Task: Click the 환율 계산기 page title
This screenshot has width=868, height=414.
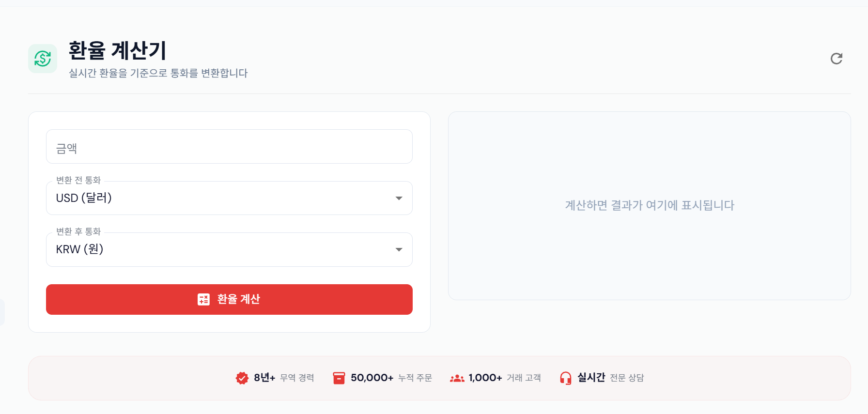Action: coord(118,50)
